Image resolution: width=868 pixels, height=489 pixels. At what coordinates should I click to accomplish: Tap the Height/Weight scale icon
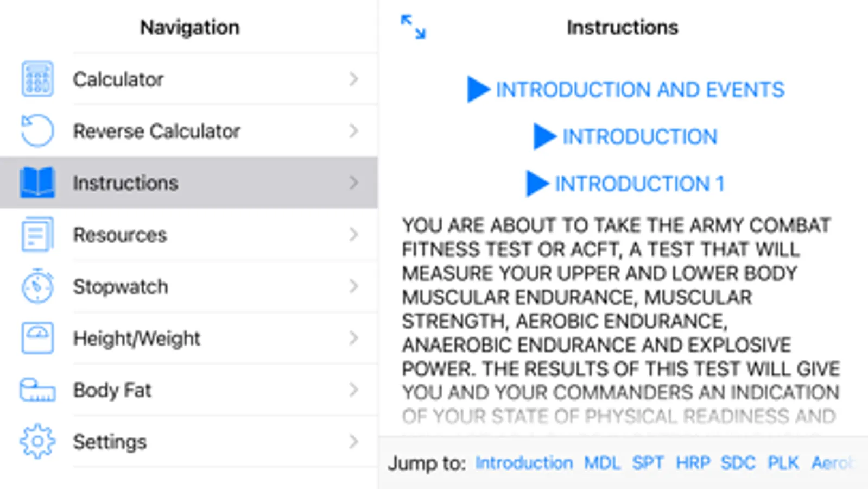click(x=37, y=338)
